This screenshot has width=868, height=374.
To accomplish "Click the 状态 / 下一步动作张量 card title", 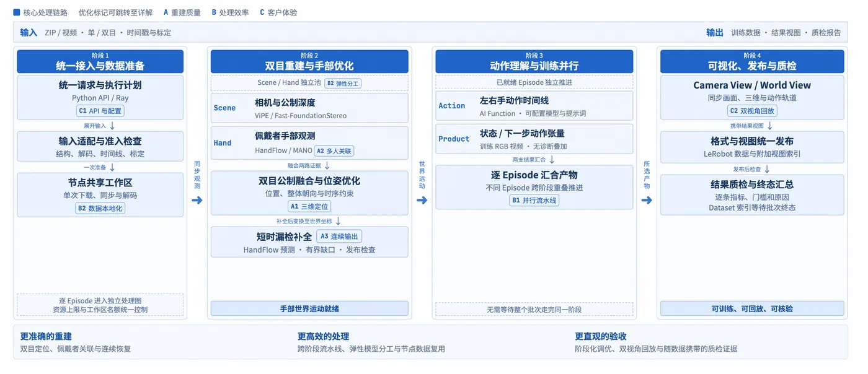I will coord(522,133).
